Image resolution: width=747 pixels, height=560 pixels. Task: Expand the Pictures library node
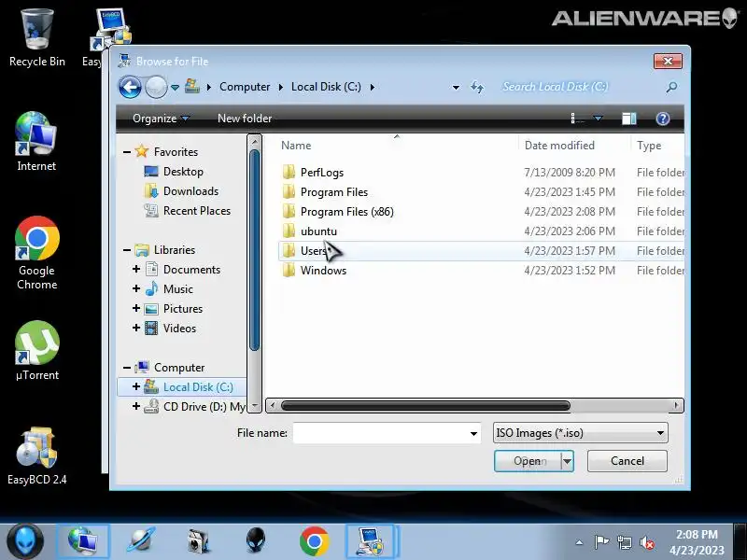[x=136, y=309]
